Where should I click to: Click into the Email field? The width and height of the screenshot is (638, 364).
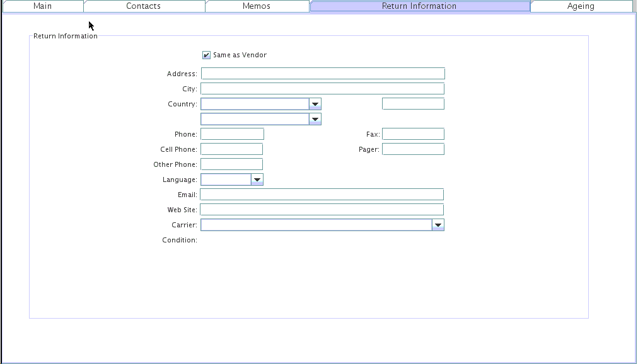[322, 195]
